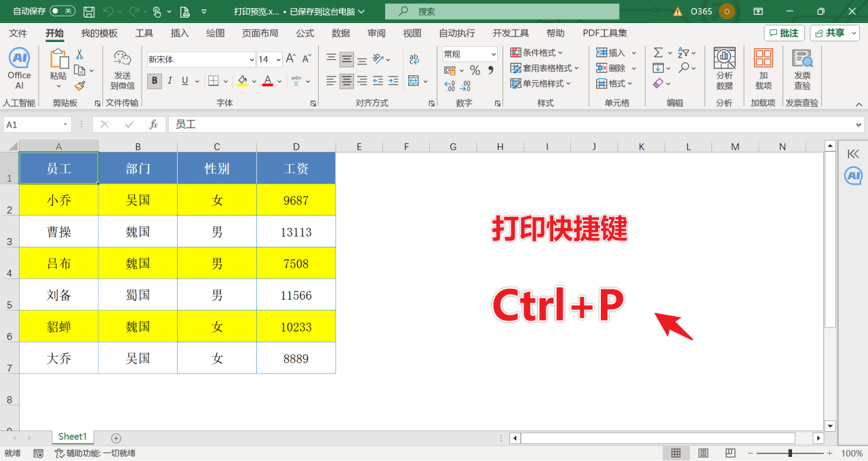Collapse the ribbon with up chevron
The height and width of the screenshot is (461, 868).
859,104
